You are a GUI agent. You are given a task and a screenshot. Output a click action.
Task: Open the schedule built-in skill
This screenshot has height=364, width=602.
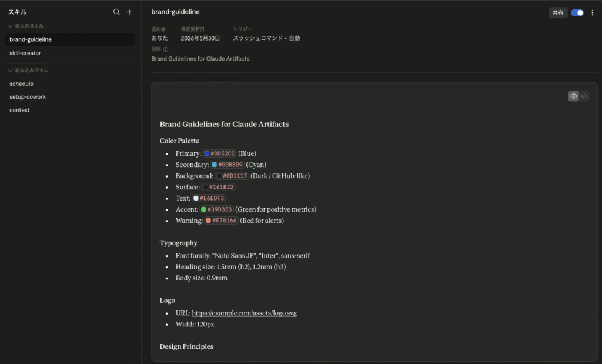(x=70, y=84)
